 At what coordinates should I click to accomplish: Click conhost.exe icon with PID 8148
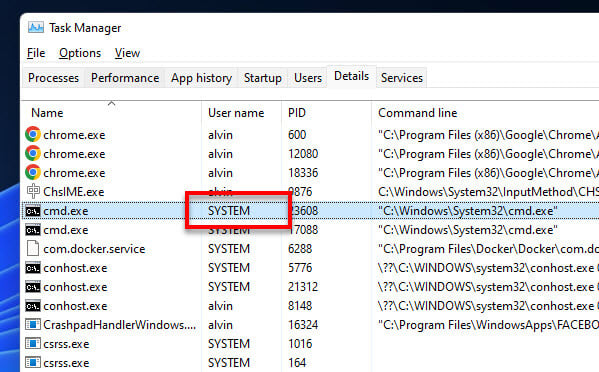click(x=33, y=306)
